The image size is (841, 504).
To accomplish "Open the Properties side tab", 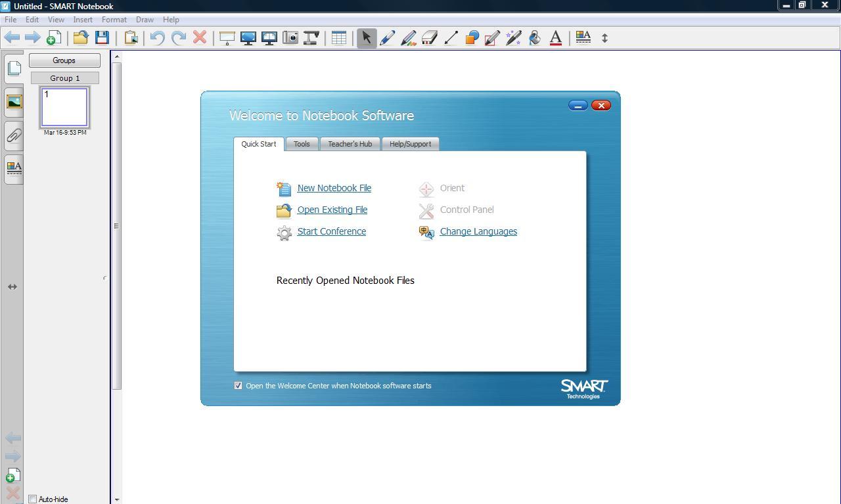I will click(x=14, y=169).
